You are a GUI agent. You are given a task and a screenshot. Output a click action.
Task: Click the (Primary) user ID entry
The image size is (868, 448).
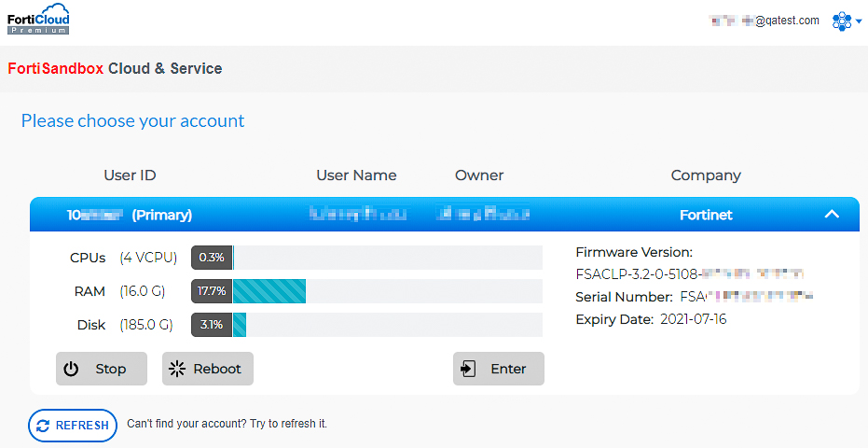point(130,215)
